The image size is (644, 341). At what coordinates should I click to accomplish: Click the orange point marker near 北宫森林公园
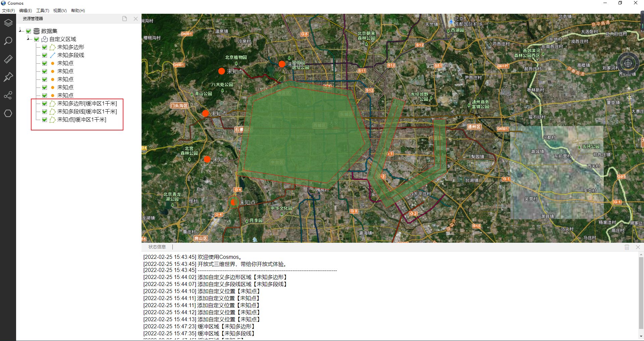[207, 159]
